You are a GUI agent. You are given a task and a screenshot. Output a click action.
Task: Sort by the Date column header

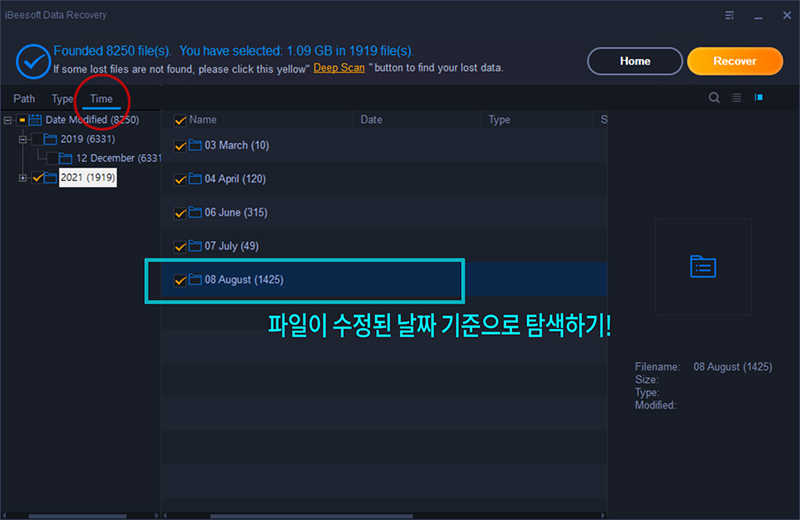[x=371, y=119]
